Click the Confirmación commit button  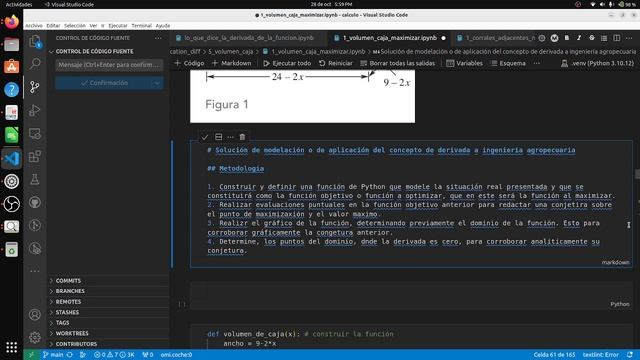104,83
